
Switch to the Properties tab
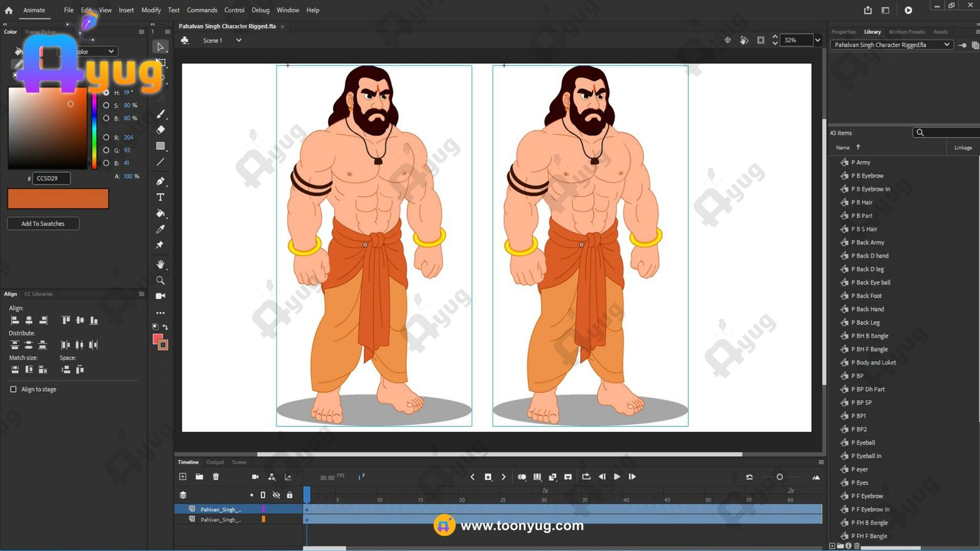(x=843, y=32)
